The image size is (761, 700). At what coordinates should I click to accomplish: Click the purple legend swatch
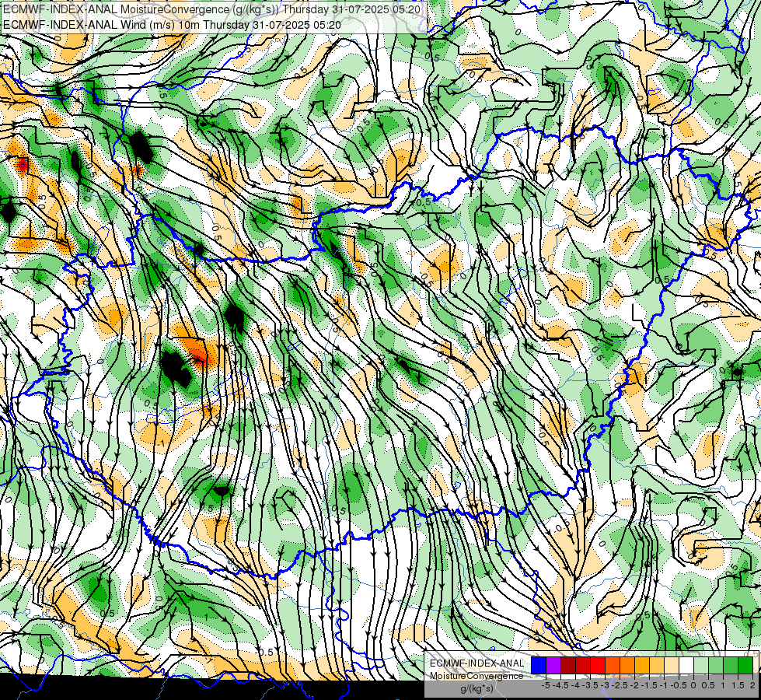tap(553, 665)
